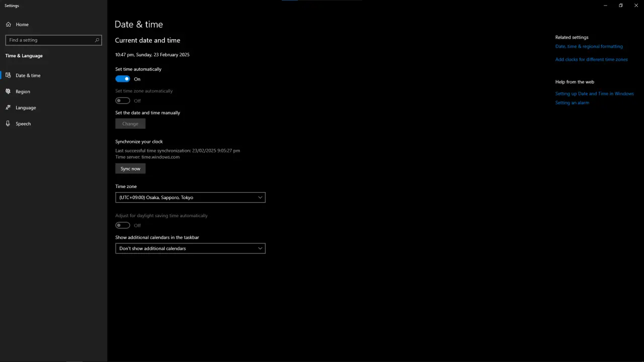Viewport: 644px width, 362px height.
Task: Click the Date & time clock icon
Action: click(x=9, y=75)
